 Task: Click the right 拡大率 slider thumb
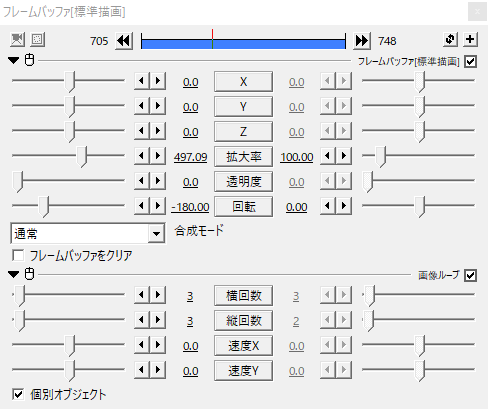tap(381, 157)
